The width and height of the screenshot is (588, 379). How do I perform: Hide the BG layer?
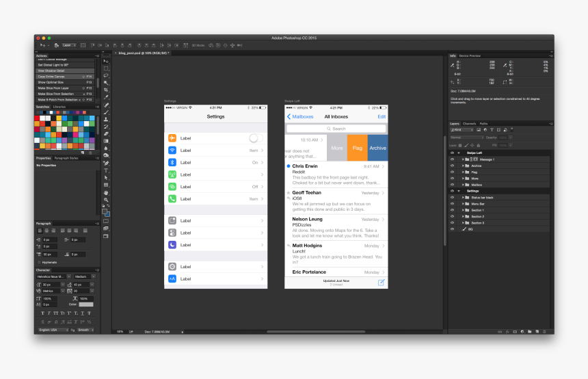(452, 229)
